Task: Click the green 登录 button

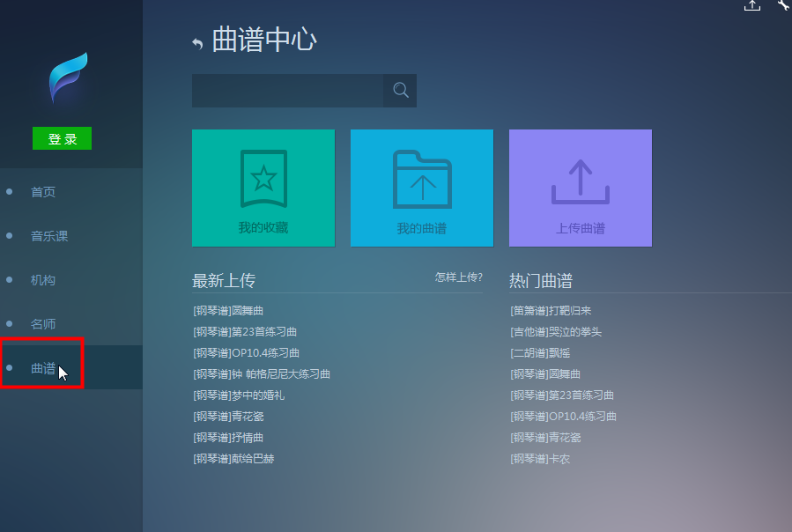Action: pos(63,138)
